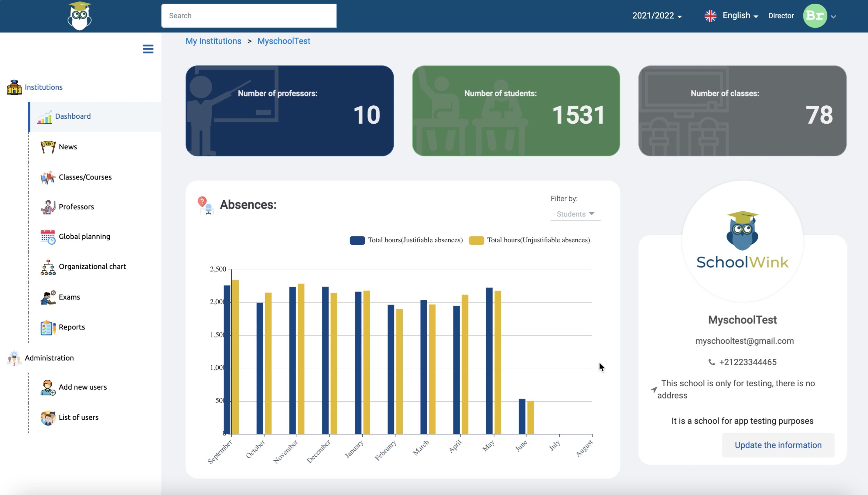Click the Reports clipboard icon
This screenshot has height=495, width=868.
48,327
